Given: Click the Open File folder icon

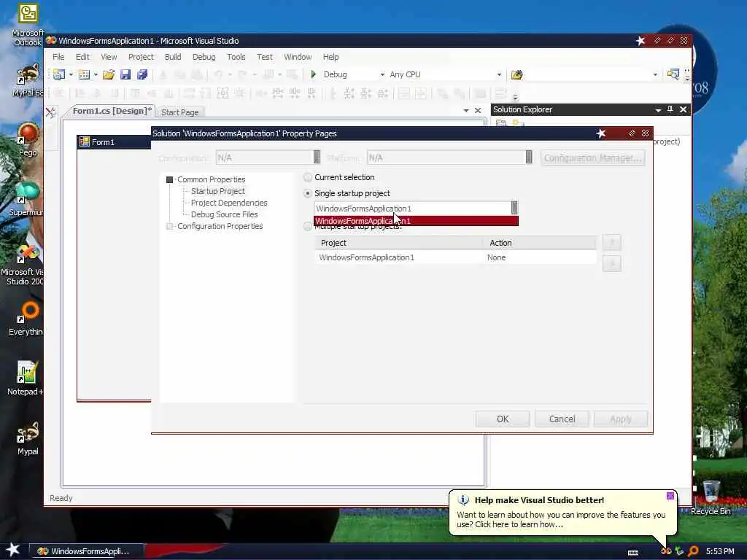Looking at the screenshot, I should pyautogui.click(x=109, y=74).
